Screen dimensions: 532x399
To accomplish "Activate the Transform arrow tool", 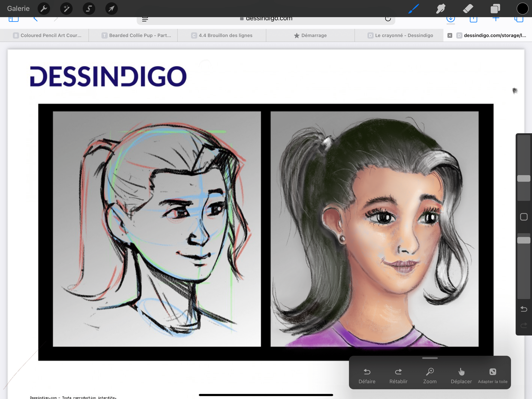I will click(111, 9).
